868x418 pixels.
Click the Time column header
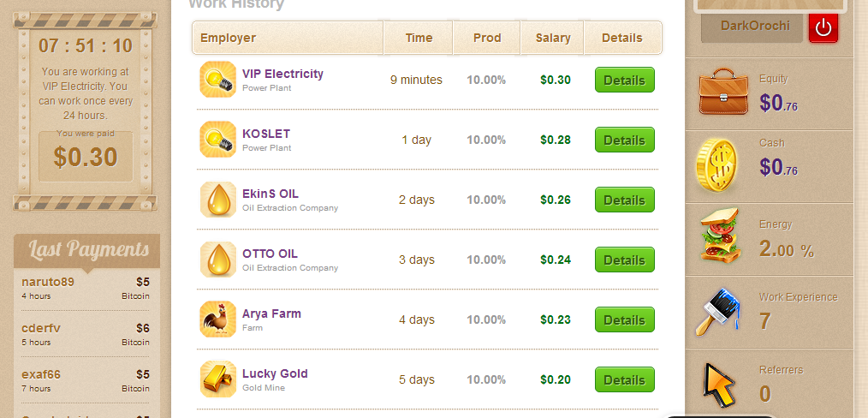click(419, 38)
